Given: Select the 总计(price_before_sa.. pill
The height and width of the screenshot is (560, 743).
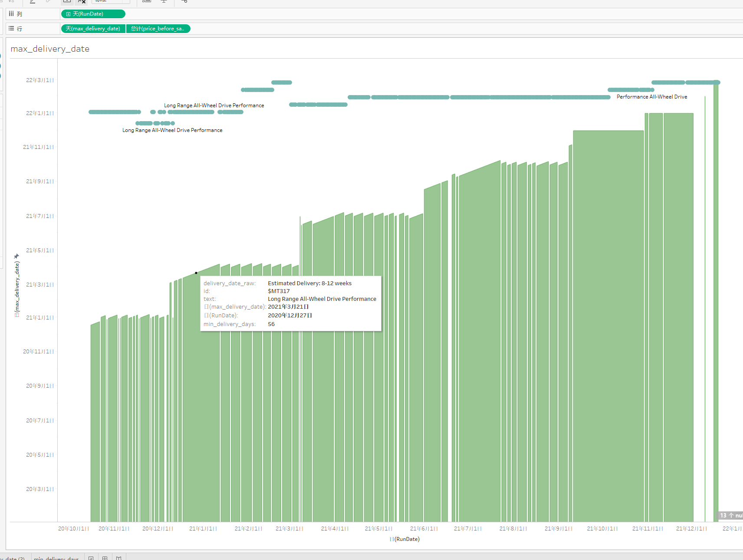Looking at the screenshot, I should point(158,29).
